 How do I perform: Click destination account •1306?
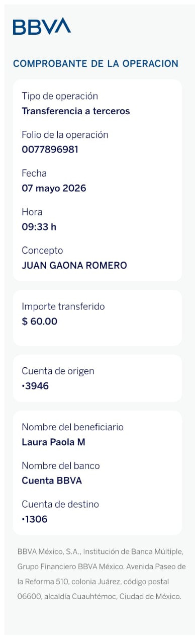35,519
